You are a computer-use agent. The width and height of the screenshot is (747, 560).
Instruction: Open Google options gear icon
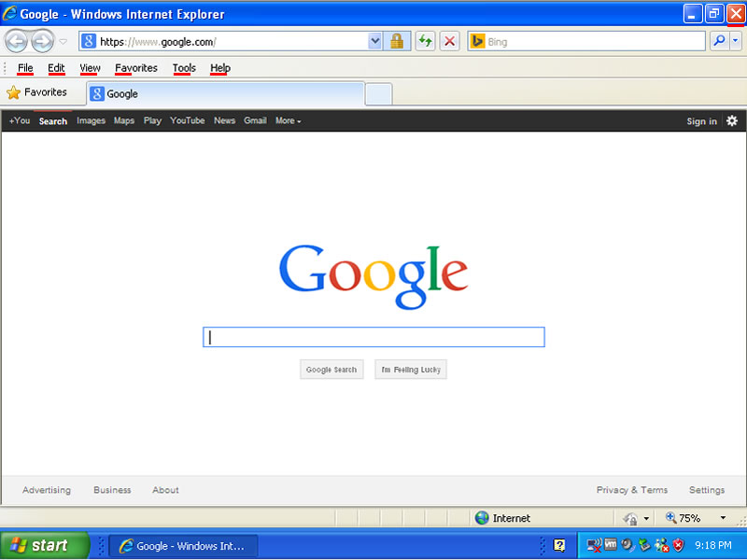tap(732, 121)
